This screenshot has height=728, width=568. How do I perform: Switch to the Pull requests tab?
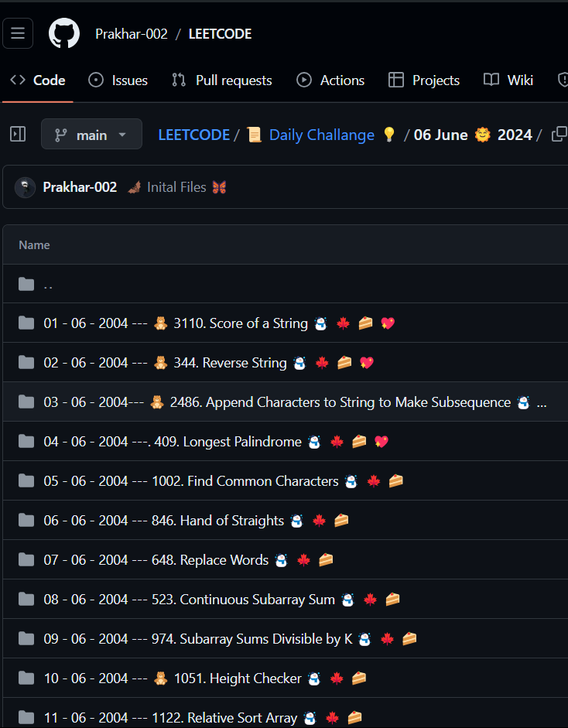pos(221,80)
